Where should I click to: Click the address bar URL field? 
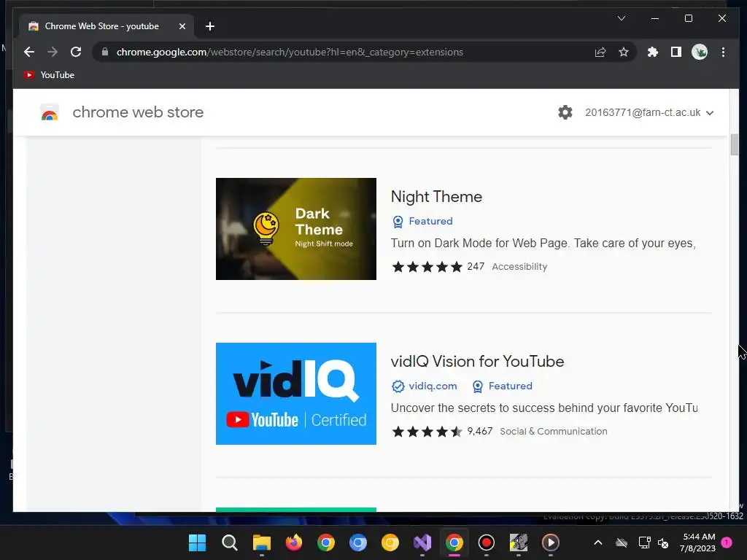(290, 52)
